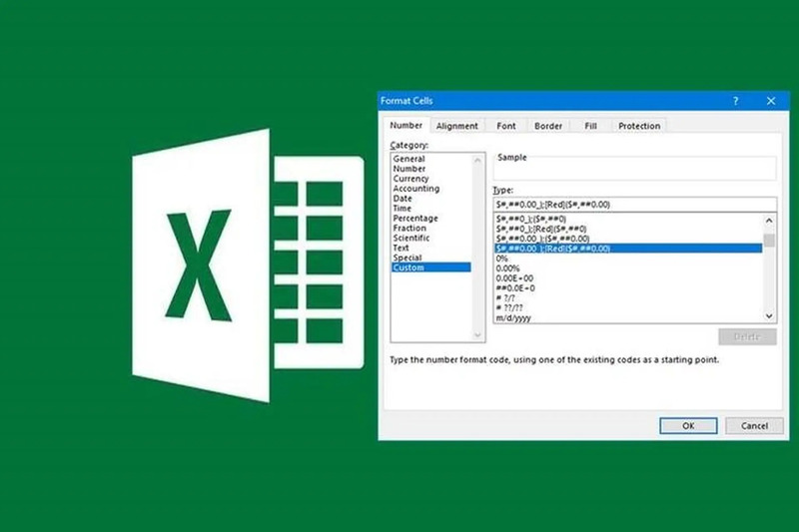Click the Delete button
The width and height of the screenshot is (799, 532).
(x=747, y=336)
